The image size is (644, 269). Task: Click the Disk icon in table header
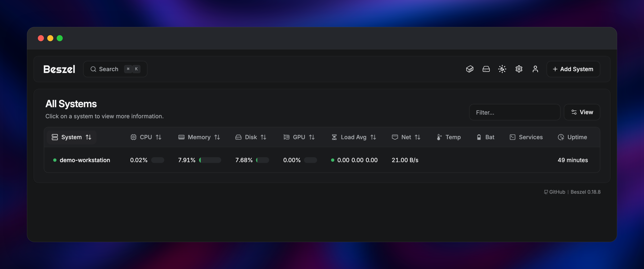pyautogui.click(x=238, y=137)
